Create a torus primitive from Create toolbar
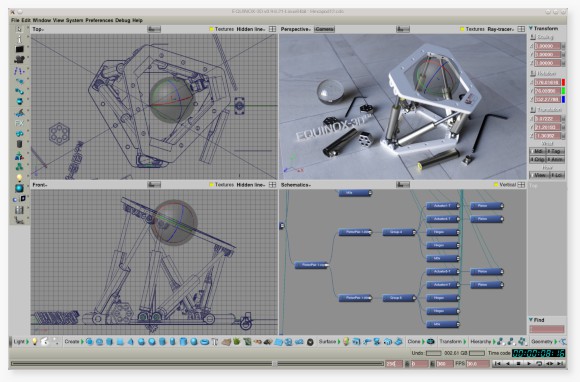This screenshot has width=580, height=382. tap(205, 342)
